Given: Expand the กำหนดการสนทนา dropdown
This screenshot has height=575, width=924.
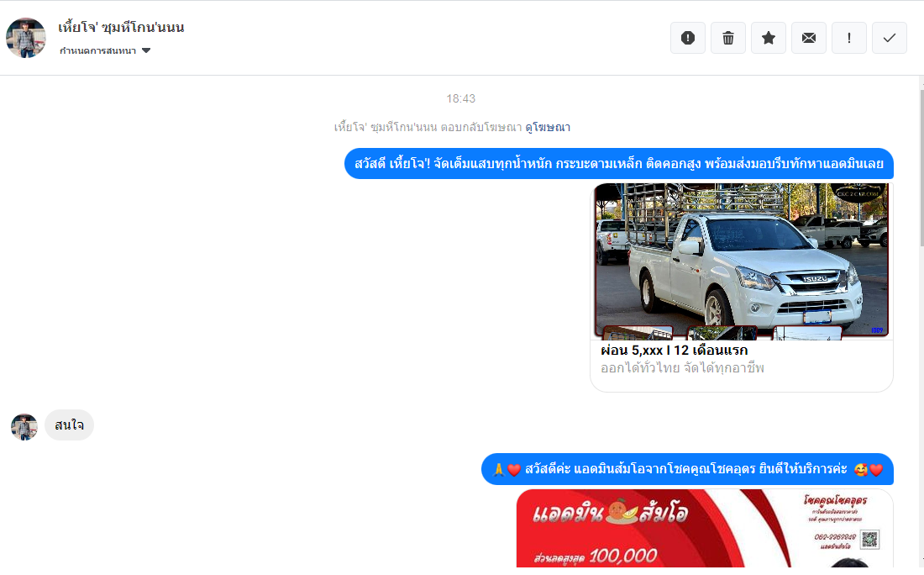Looking at the screenshot, I should pos(105,50).
